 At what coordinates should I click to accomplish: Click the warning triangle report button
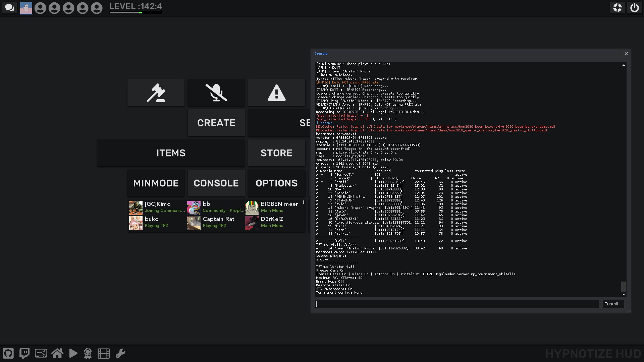(277, 93)
